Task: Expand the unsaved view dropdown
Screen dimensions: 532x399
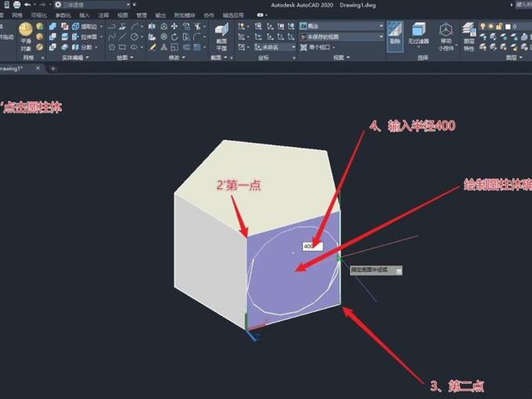Action: (x=342, y=37)
